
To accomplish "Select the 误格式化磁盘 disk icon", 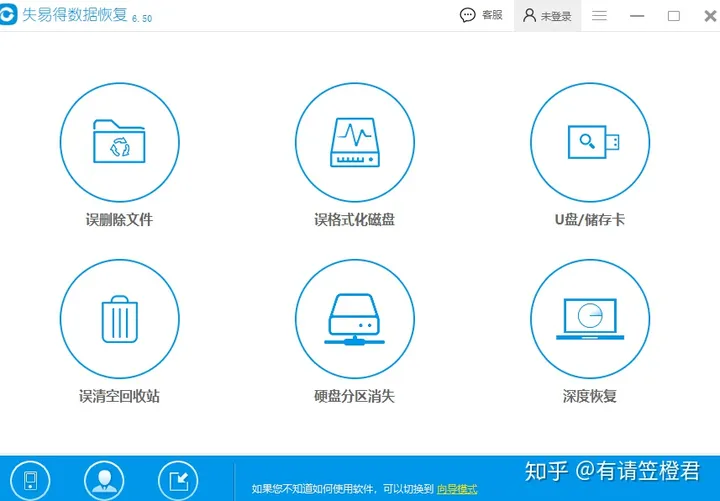I will [354, 142].
